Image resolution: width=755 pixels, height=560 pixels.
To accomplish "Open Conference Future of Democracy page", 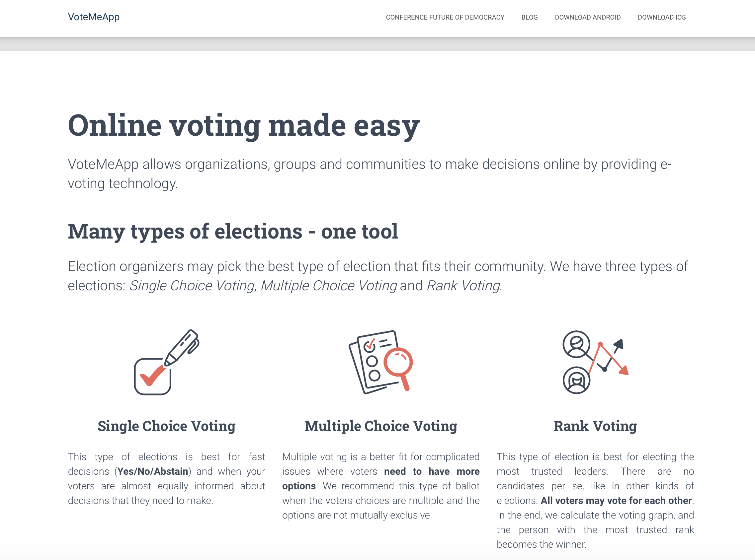I will pyautogui.click(x=445, y=17).
